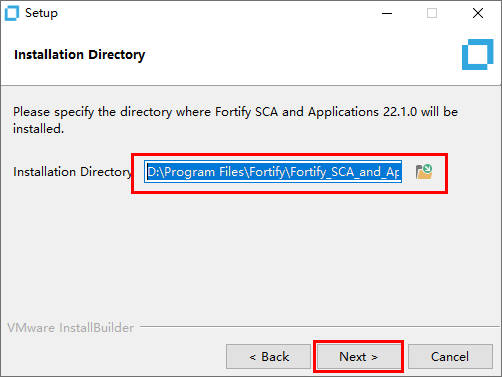Click the Installation Directory path field
The width and height of the screenshot is (502, 377).
coord(273,172)
